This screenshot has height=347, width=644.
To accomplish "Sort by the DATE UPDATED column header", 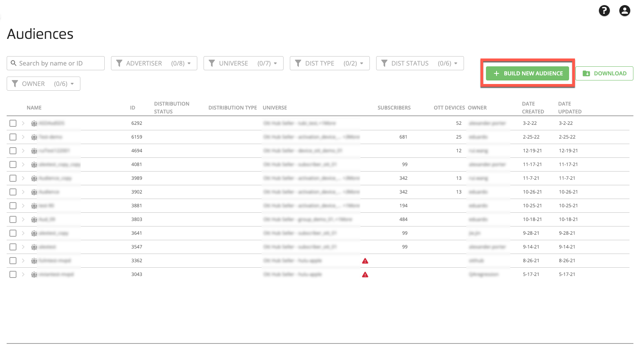I will coord(570,108).
